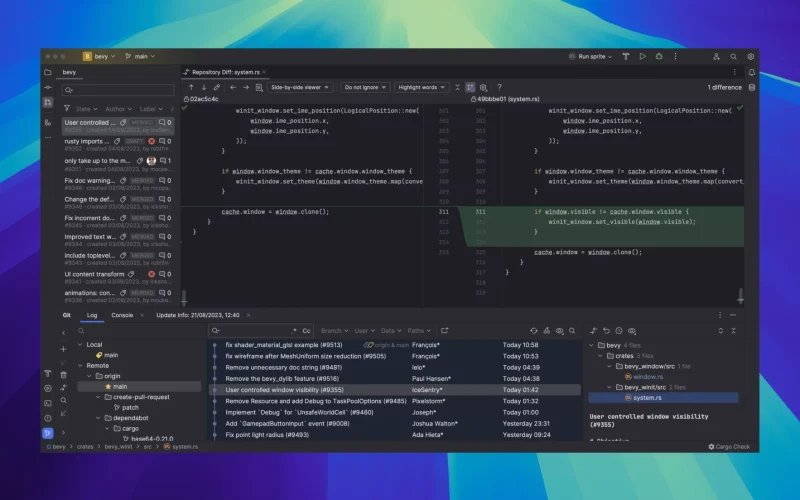Open the Code With Me user icon

tap(716, 57)
